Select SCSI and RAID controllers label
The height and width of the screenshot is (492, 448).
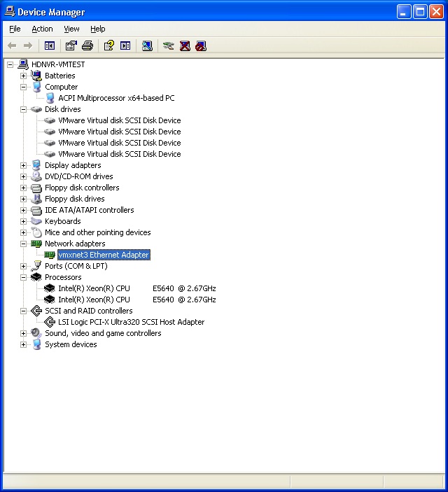(x=88, y=311)
